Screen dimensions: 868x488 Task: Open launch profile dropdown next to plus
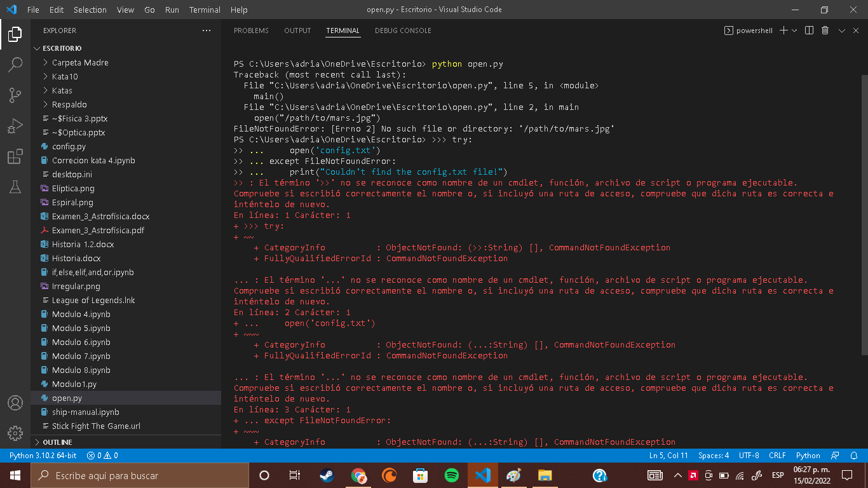pos(794,30)
